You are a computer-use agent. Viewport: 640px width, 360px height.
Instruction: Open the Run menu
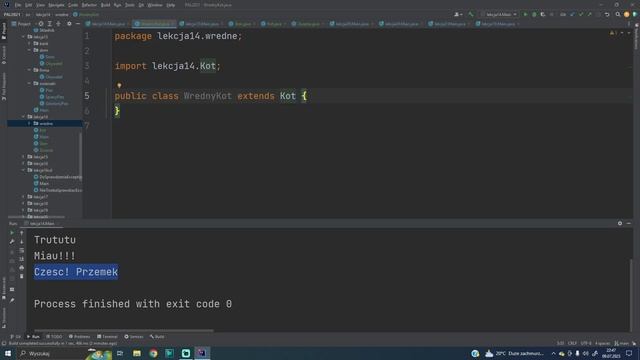118,5
